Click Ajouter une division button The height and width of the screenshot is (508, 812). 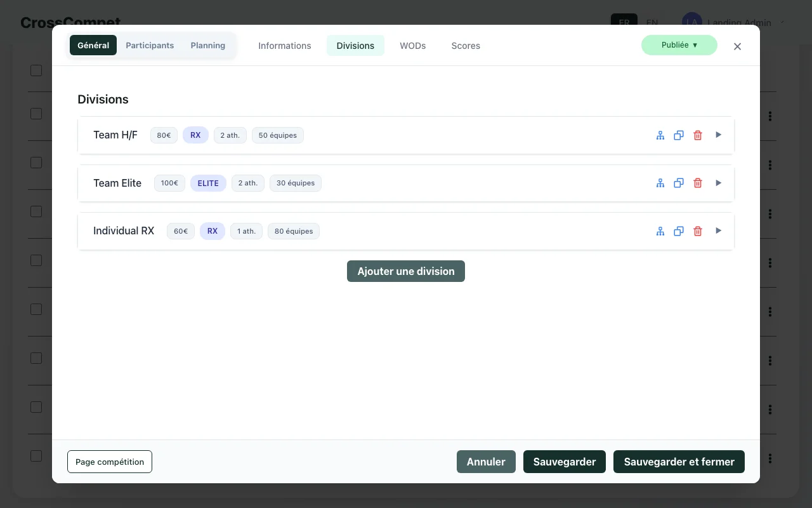pos(406,271)
